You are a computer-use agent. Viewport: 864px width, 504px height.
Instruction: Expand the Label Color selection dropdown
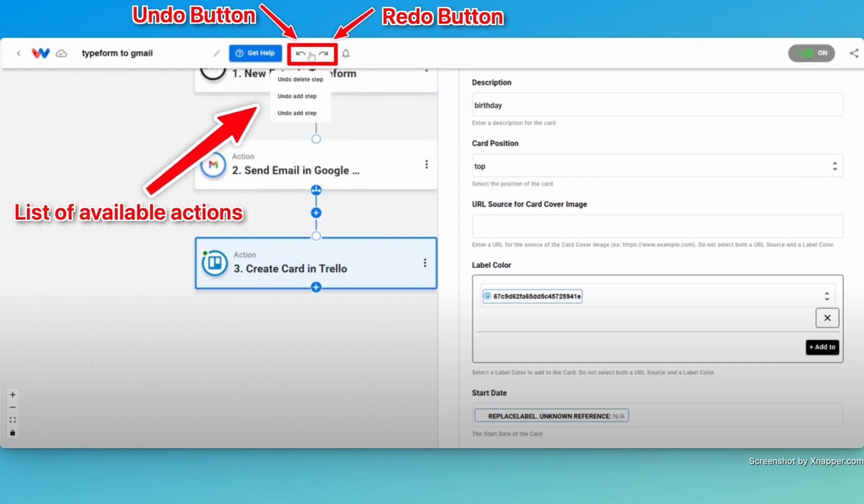(827, 296)
